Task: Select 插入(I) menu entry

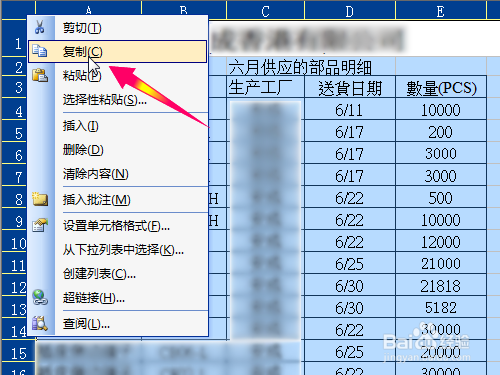Action: point(118,126)
